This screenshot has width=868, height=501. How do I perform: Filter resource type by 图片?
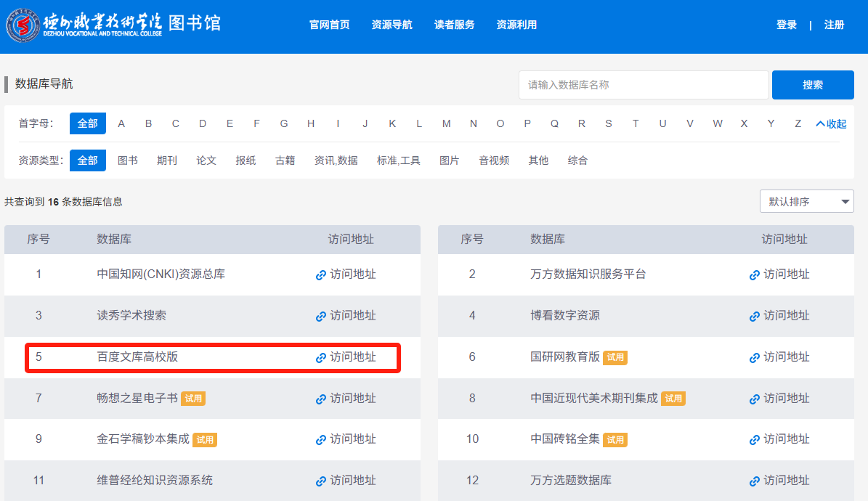pos(450,160)
